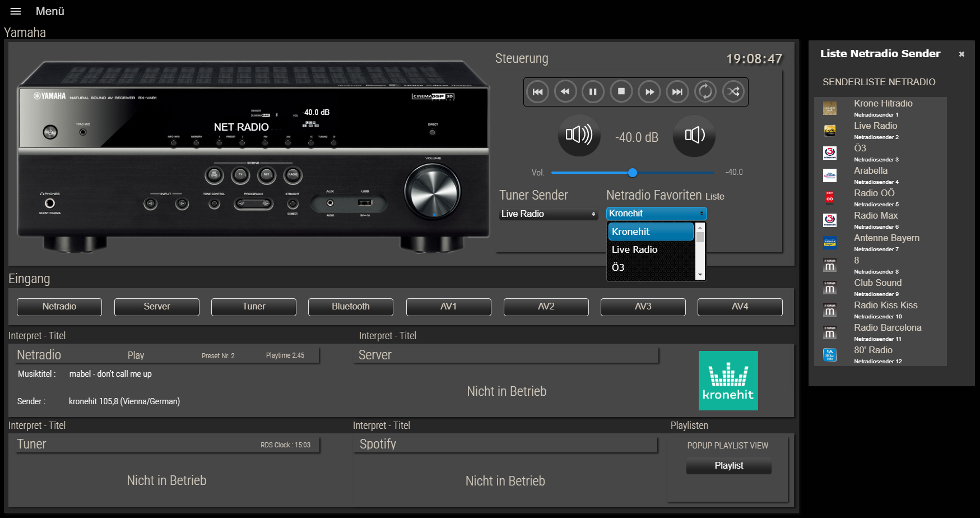
Task: Click the 80' Radio station icon
Action: [x=830, y=355]
